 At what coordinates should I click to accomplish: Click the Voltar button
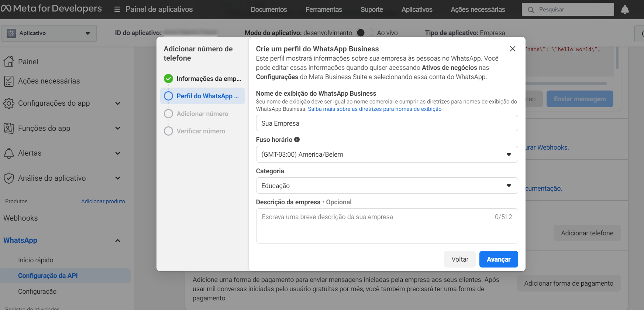[460, 259]
